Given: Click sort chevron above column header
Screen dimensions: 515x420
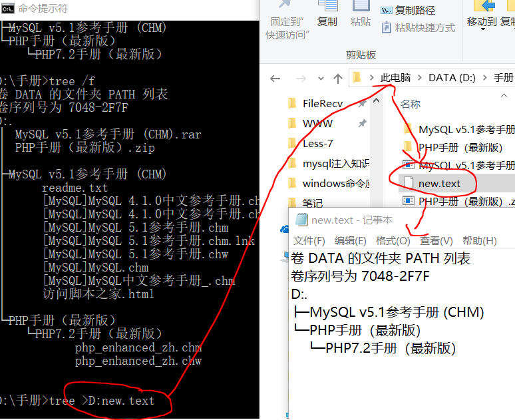Looking at the screenshot, I should click(504, 96).
